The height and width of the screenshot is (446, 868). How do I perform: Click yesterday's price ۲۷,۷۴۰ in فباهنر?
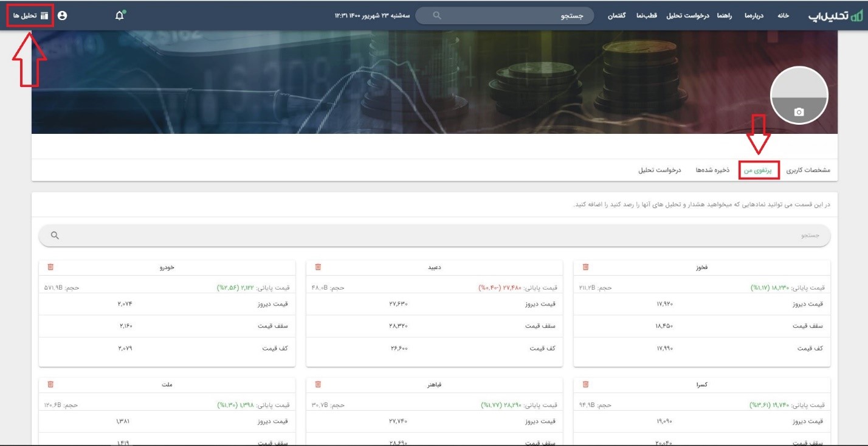click(398, 421)
